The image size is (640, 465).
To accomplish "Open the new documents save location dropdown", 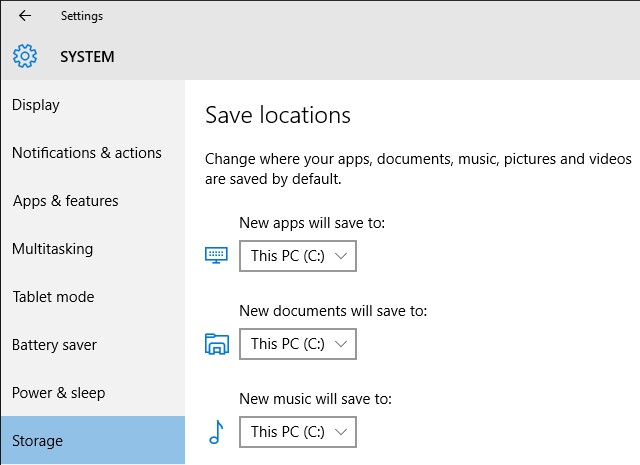I will coord(297,344).
